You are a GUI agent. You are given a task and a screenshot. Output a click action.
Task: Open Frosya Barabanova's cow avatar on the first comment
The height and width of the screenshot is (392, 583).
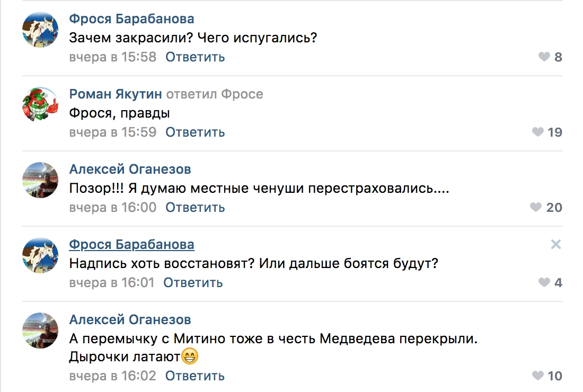tap(40, 30)
